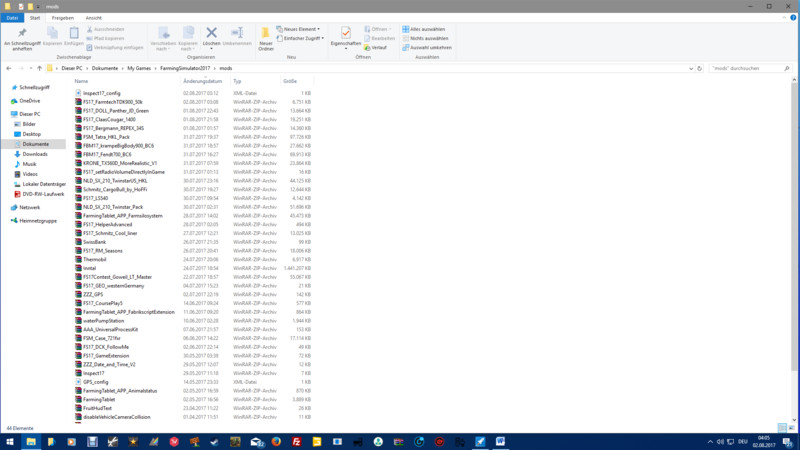800x450 pixels.
Task: Click Auswahl umkehren to invert selection
Action: pos(427,47)
